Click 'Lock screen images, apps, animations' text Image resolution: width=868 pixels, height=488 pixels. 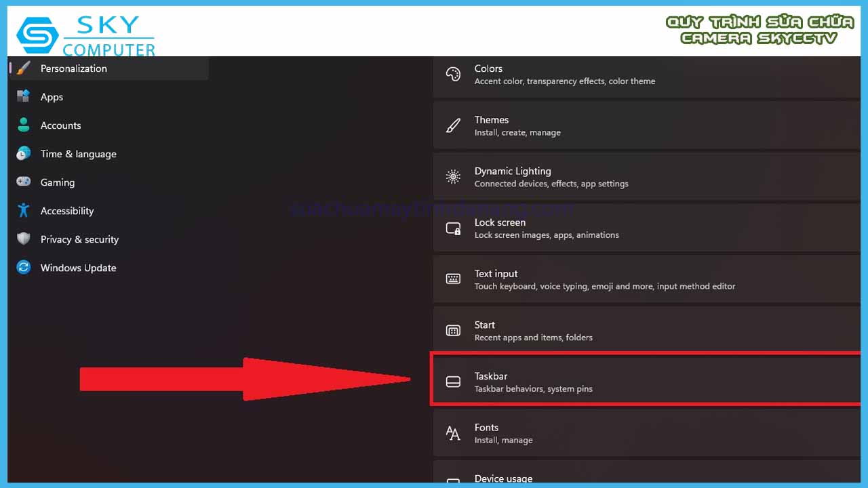(547, 235)
